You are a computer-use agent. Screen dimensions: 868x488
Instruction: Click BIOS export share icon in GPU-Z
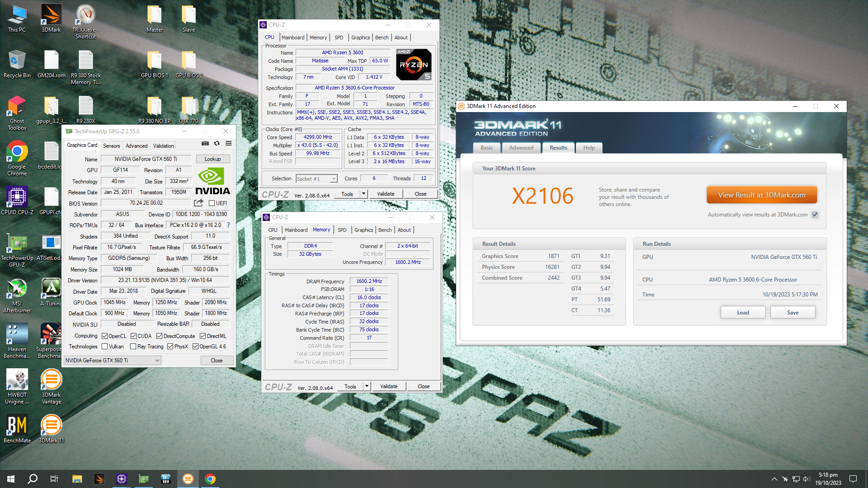point(198,203)
